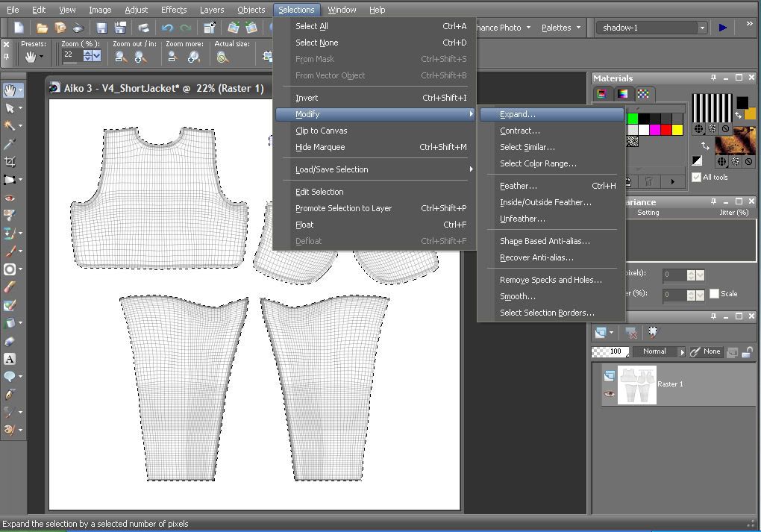
Task: Click the Save icon in the toolbar
Action: pos(101,28)
